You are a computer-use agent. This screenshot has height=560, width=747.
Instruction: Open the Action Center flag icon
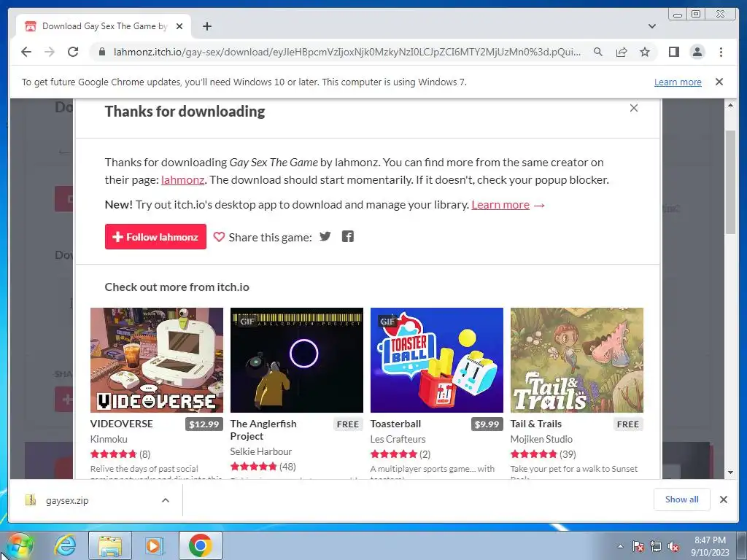[638, 546]
